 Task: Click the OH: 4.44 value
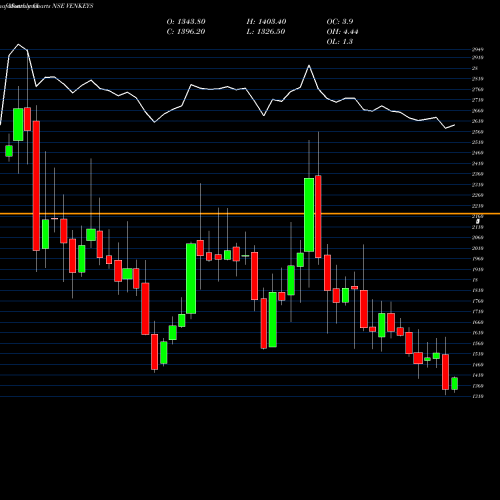coord(342,32)
